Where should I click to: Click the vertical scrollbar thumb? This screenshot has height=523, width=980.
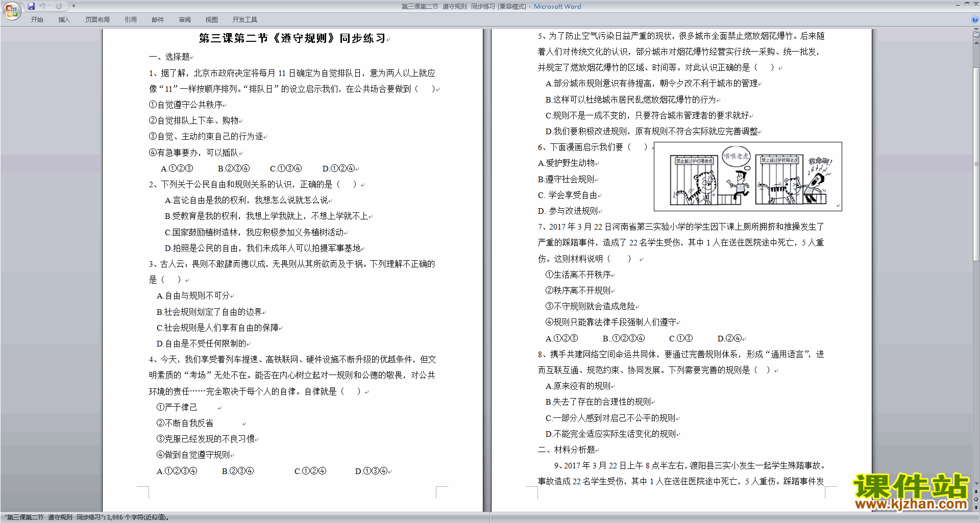[x=976, y=163]
